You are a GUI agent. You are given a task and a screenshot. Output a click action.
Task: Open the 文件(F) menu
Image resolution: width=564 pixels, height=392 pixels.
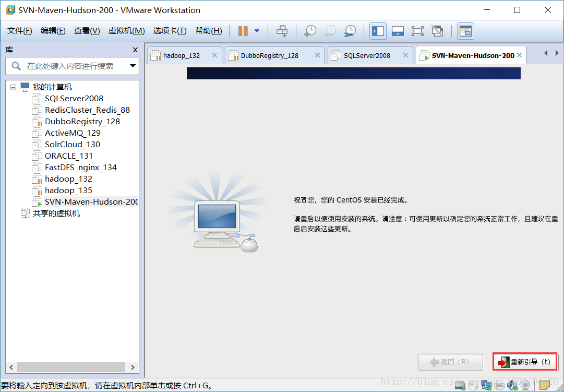click(x=20, y=31)
